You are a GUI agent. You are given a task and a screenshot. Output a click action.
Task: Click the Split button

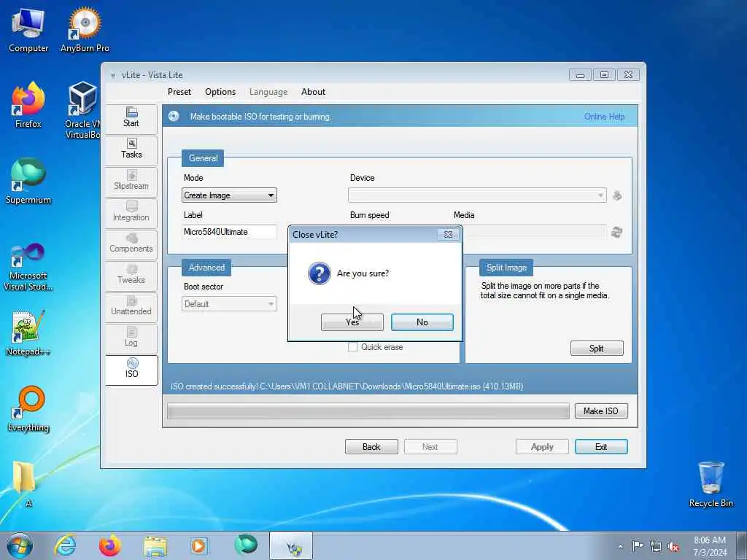tap(597, 348)
